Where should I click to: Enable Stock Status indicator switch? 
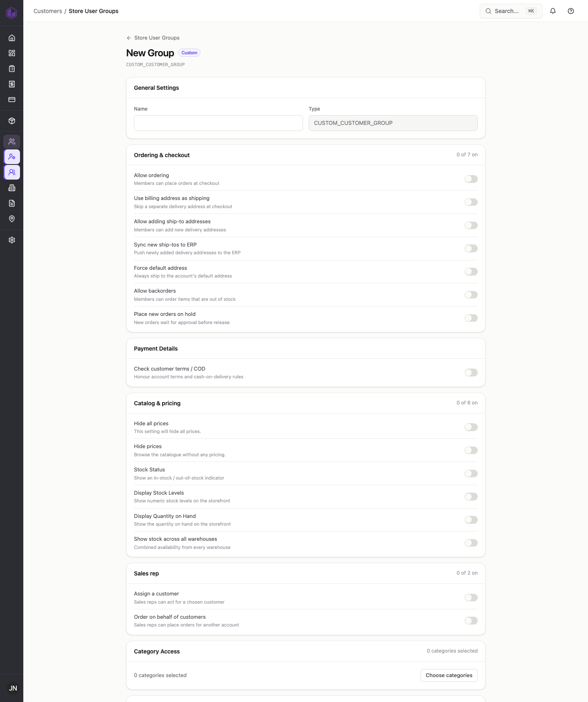tap(471, 473)
